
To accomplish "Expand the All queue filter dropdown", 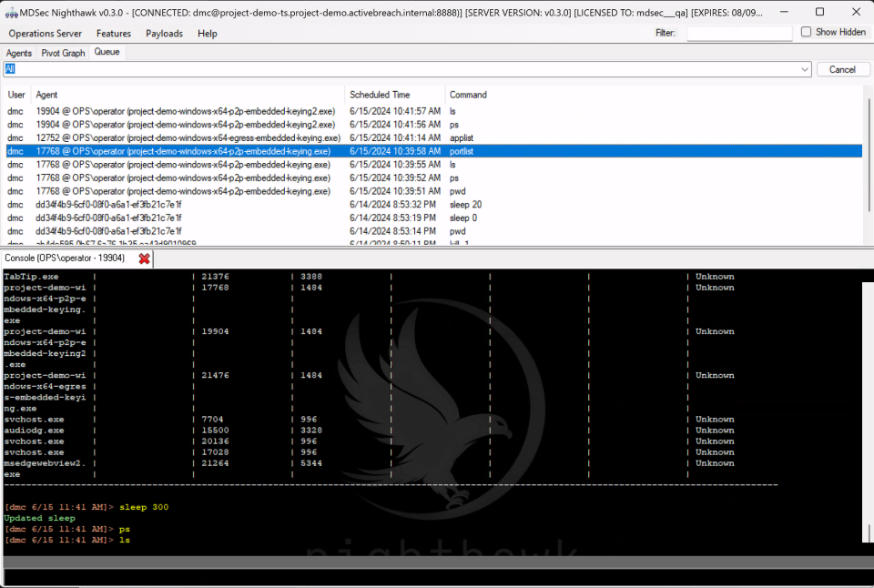I will [x=804, y=69].
